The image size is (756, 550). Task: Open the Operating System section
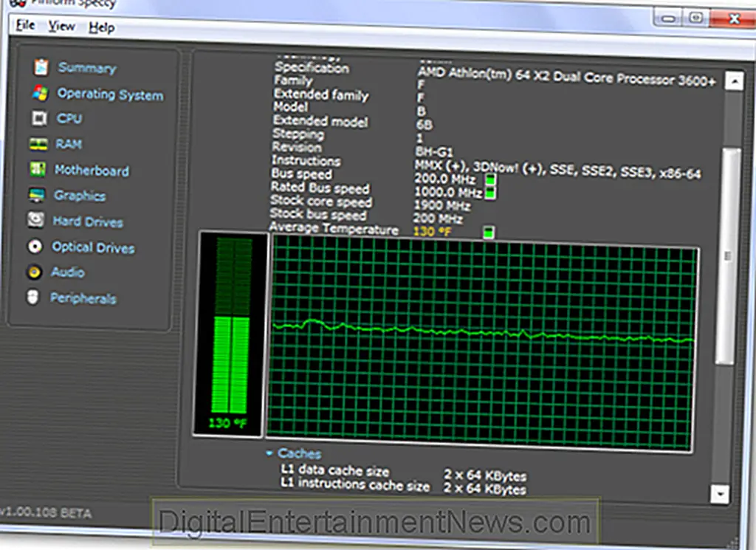click(111, 94)
